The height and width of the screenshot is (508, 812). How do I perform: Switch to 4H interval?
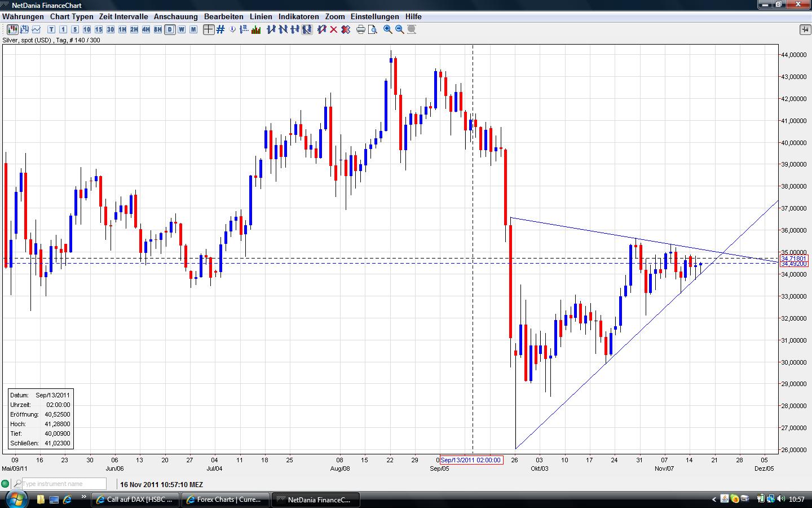pos(146,29)
